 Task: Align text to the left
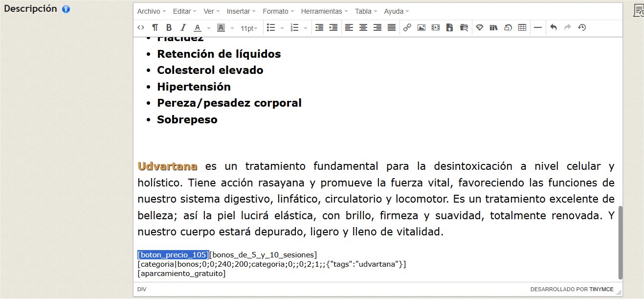point(349,28)
